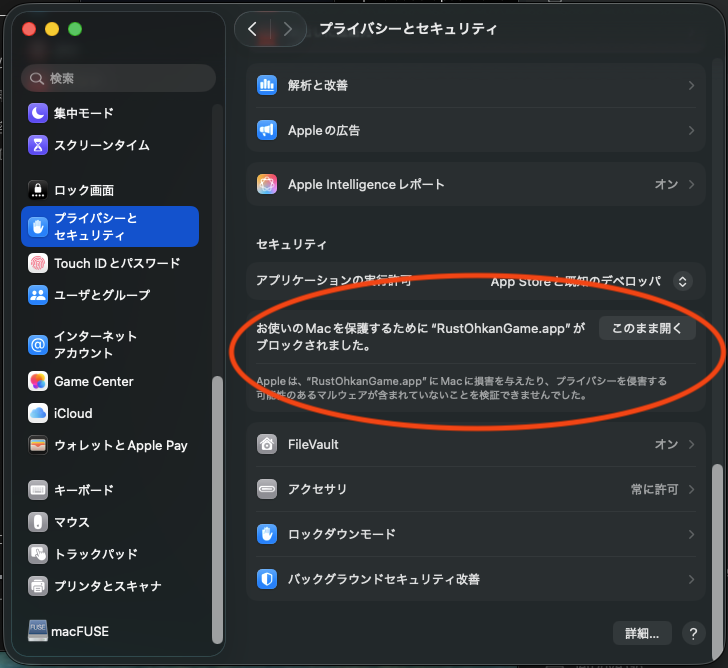Expand FileVault row chevron
728x668 pixels.
coord(691,444)
